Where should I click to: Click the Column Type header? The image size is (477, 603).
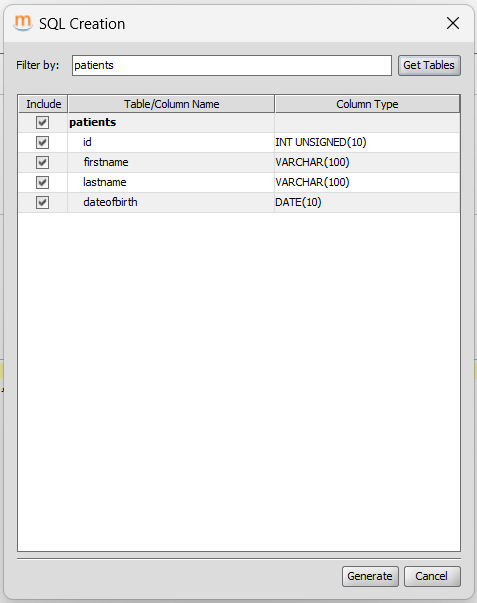[x=367, y=104]
